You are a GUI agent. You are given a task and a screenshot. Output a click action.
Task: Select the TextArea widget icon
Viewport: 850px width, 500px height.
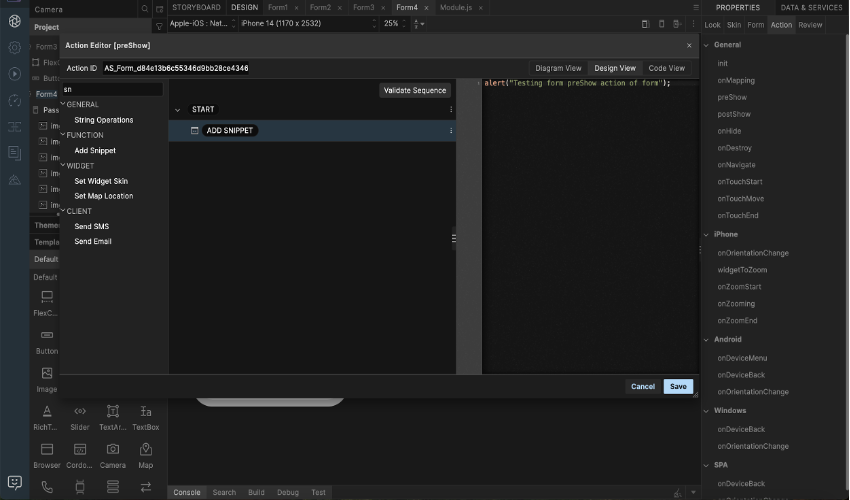(113, 411)
